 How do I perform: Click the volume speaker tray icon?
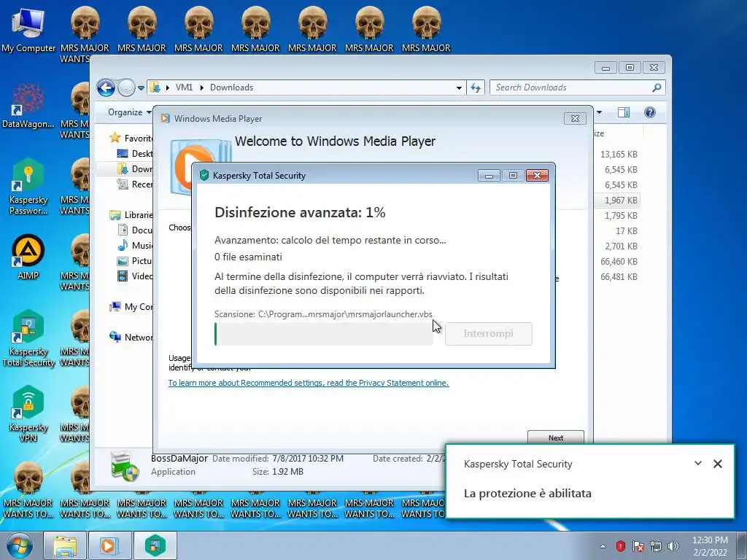tap(673, 546)
